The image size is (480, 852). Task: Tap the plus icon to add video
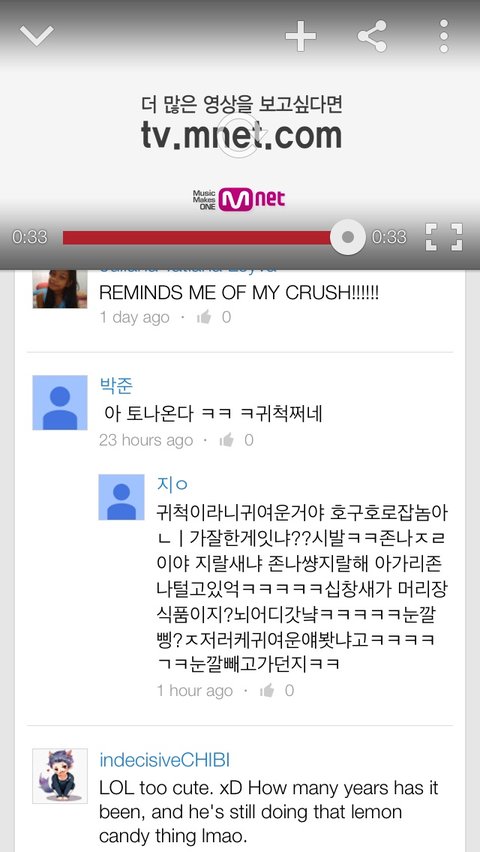301,36
